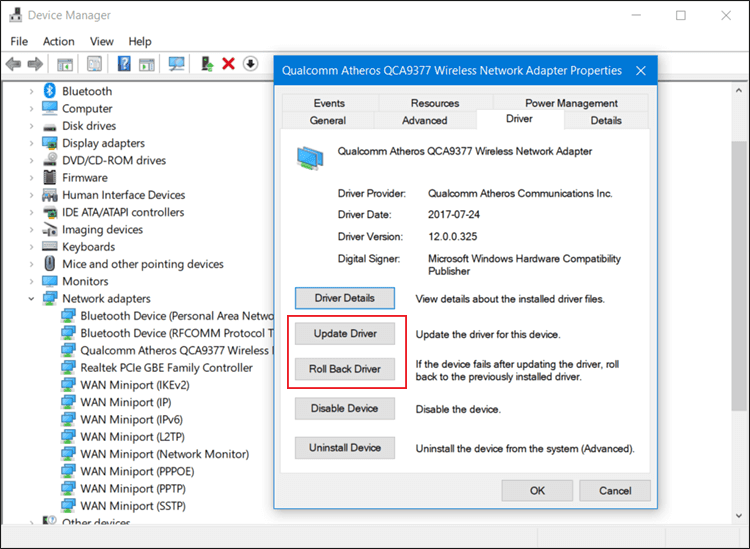
Task: Collapse the Network adapters category
Action: point(31,298)
